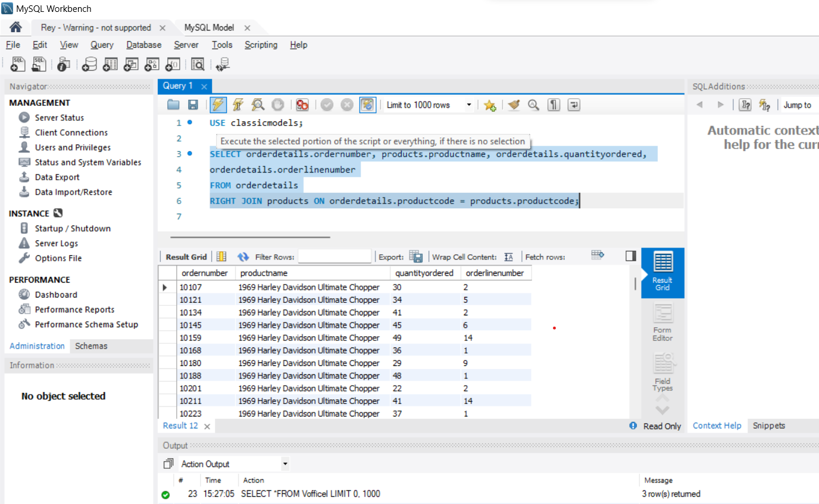This screenshot has height=504, width=819.
Task: Open the Scripting menu
Action: click(261, 45)
